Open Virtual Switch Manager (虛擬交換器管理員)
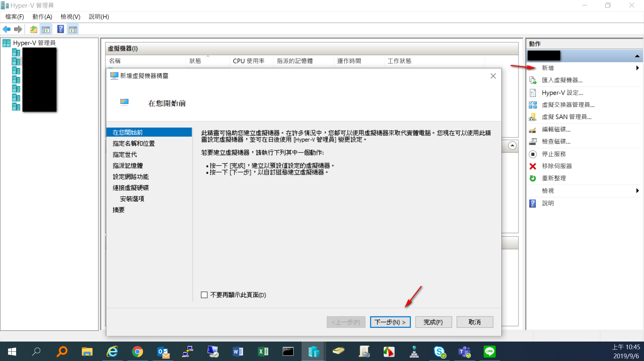Viewport: 644px width, 361px height. coord(568,105)
